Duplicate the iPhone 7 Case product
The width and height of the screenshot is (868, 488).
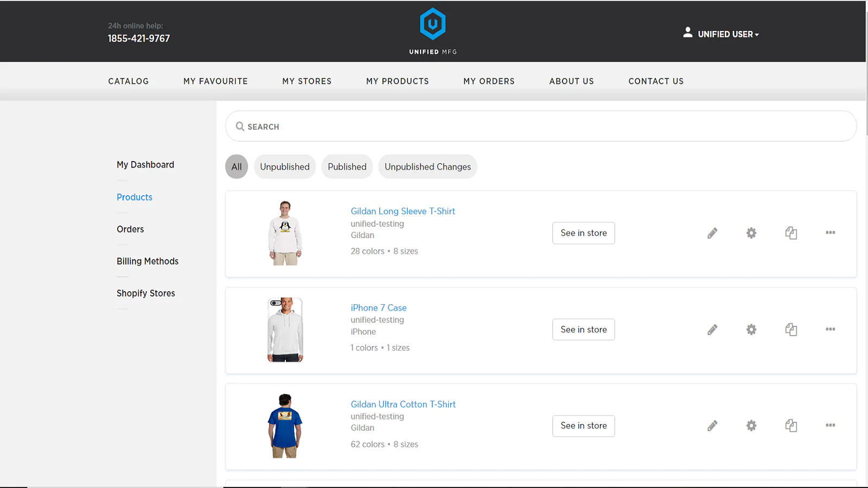coord(791,330)
